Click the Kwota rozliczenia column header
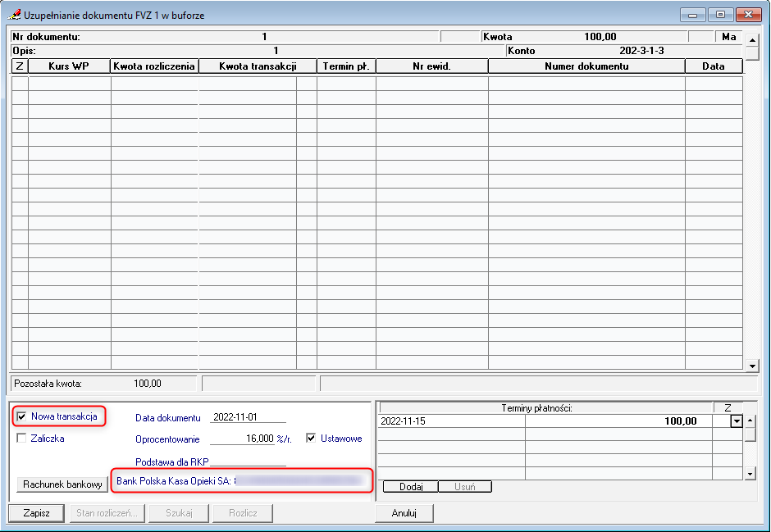Viewport: 771px width, 532px height. [x=154, y=66]
